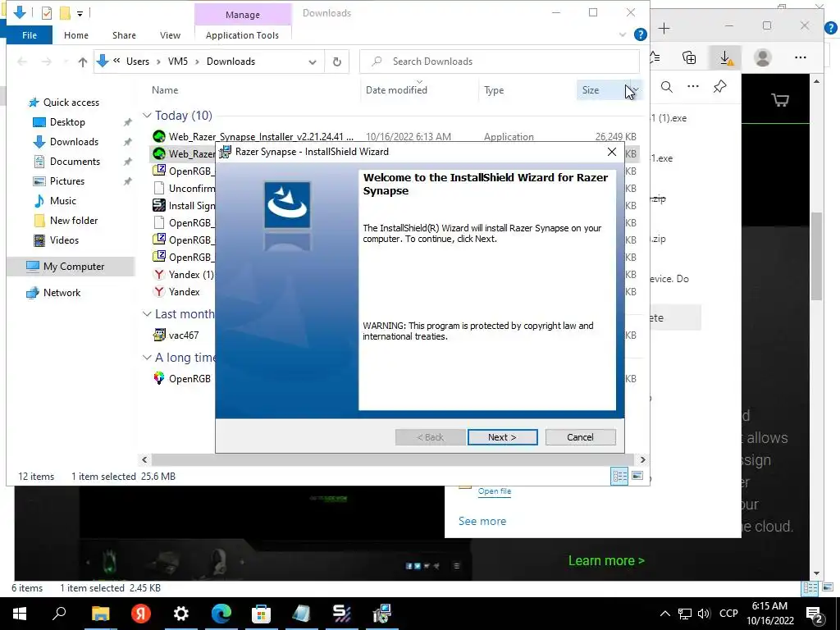Viewport: 840px width, 630px height.
Task: Open the File menu in Explorer
Action: [30, 35]
